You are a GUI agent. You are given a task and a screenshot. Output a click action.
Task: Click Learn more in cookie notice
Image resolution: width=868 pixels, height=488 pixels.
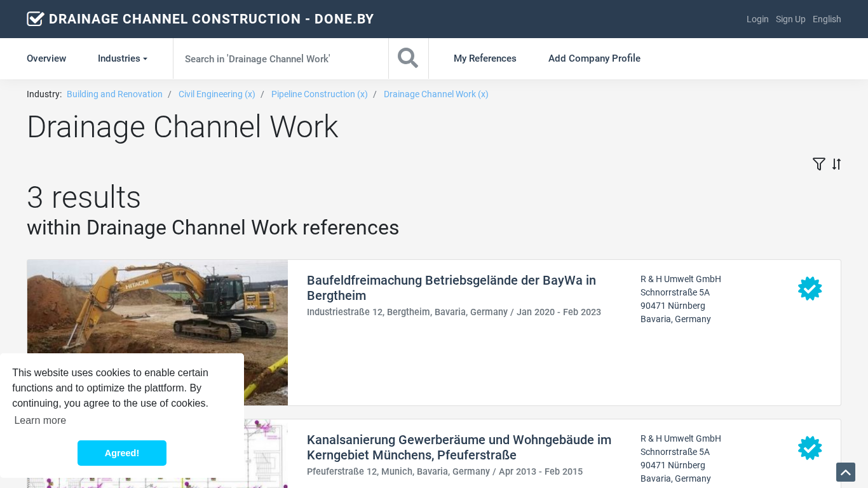pyautogui.click(x=40, y=420)
